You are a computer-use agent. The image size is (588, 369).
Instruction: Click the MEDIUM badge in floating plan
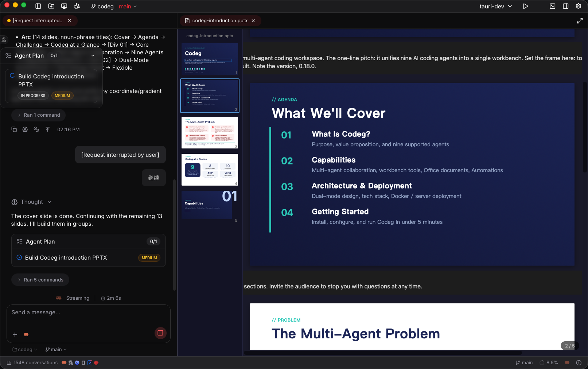[x=62, y=96]
